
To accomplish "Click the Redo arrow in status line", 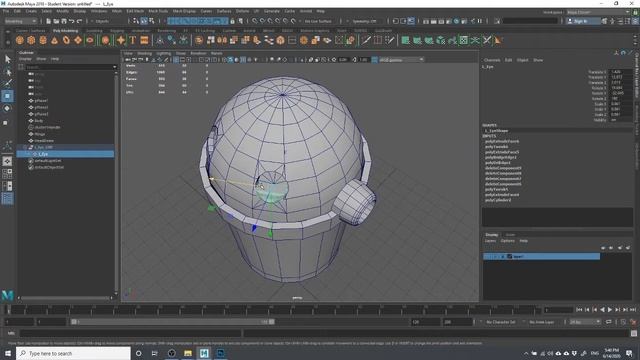I will click(x=80, y=21).
